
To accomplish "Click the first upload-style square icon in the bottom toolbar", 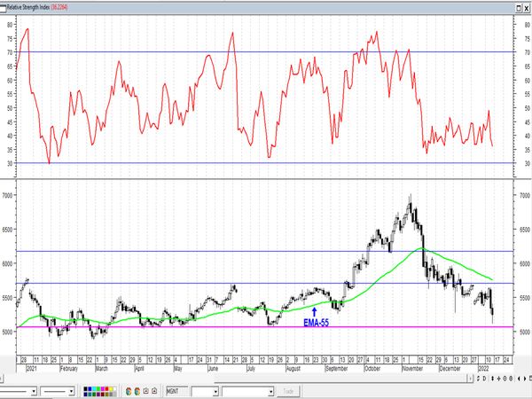I will coord(146,391).
